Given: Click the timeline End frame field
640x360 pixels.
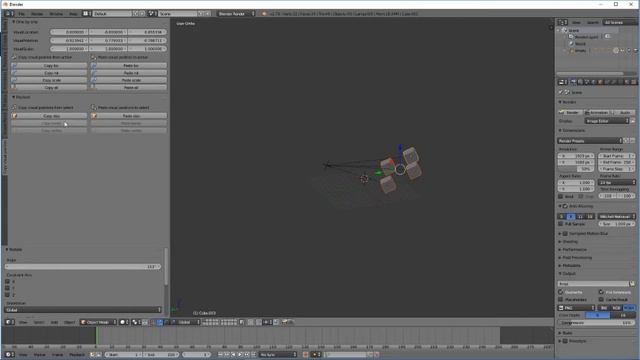Looking at the screenshot, I should click(161, 354).
